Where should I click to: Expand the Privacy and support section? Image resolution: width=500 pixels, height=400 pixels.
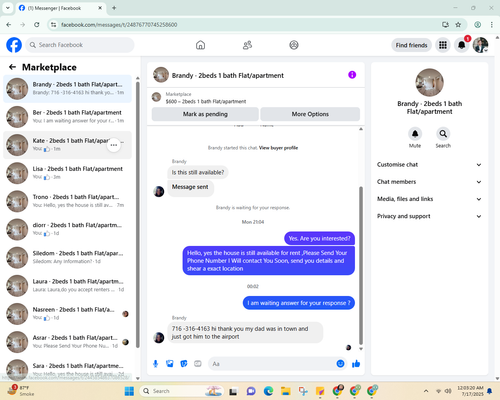coord(429,216)
